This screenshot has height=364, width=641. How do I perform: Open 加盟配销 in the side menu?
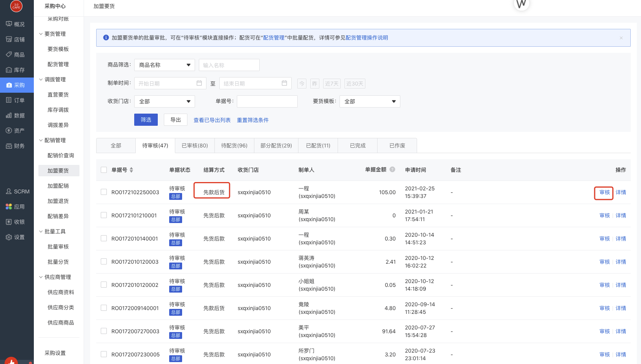pyautogui.click(x=58, y=186)
